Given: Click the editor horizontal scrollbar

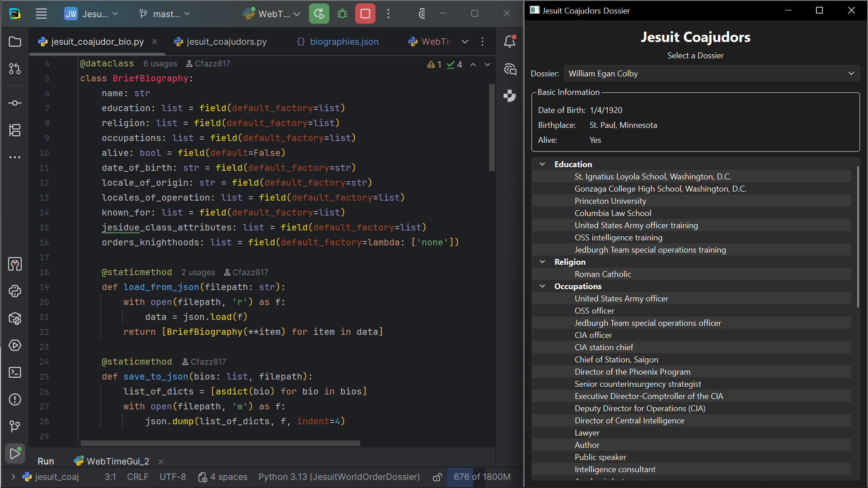Looking at the screenshot, I should 220,443.
